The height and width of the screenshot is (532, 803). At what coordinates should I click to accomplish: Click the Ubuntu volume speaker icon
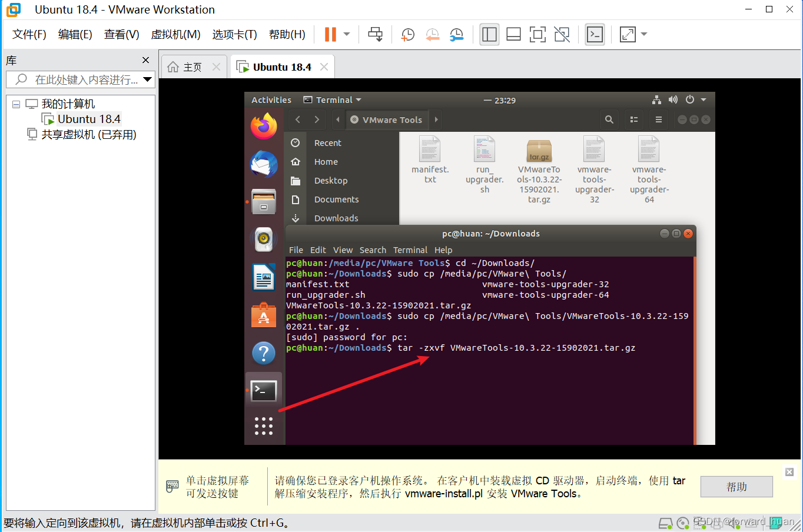pyautogui.click(x=673, y=99)
